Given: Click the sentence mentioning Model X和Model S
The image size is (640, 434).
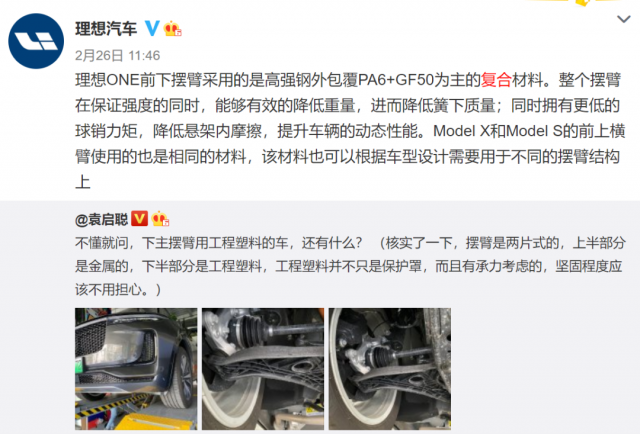Looking at the screenshot, I should 350,144.
